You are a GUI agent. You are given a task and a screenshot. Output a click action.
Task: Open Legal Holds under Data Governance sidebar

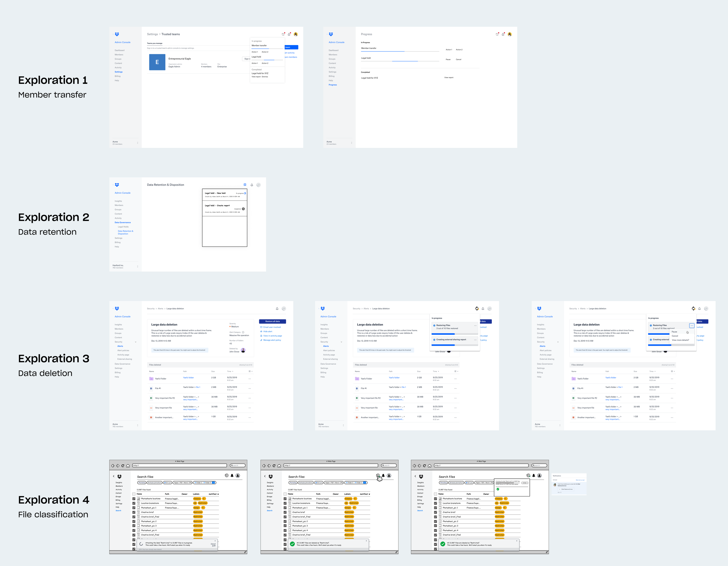123,227
